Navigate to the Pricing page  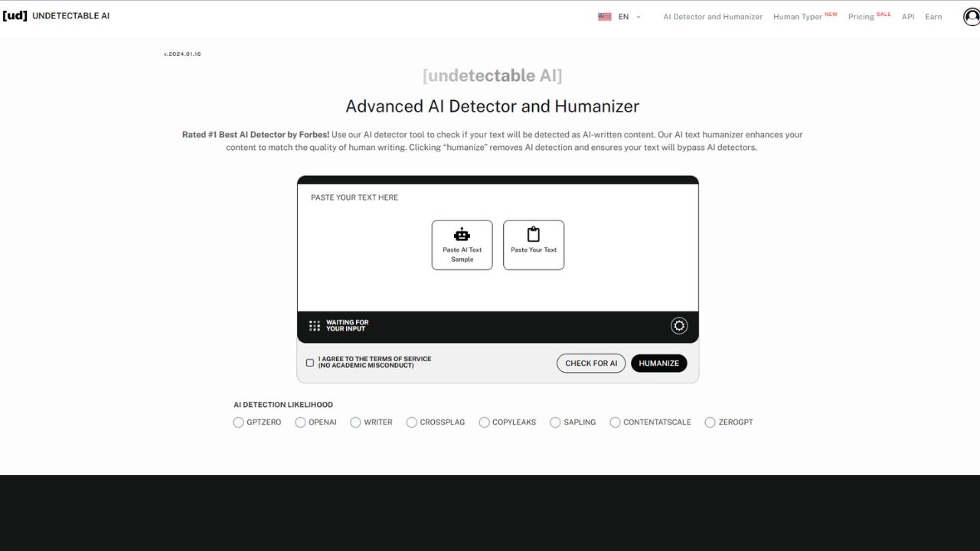pos(861,16)
